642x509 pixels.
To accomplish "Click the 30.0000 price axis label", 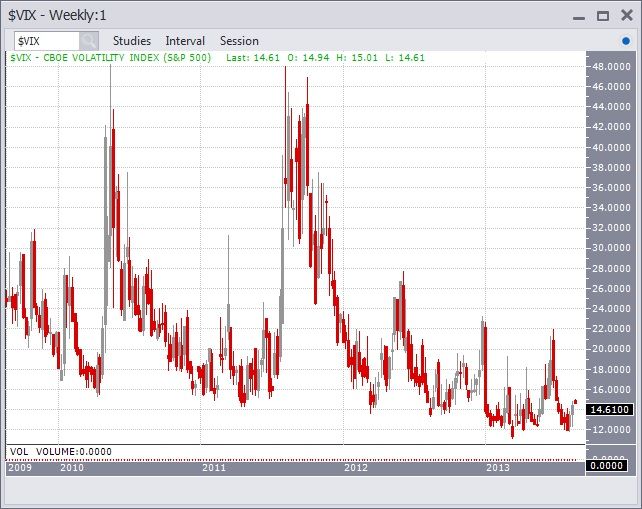I will point(611,248).
